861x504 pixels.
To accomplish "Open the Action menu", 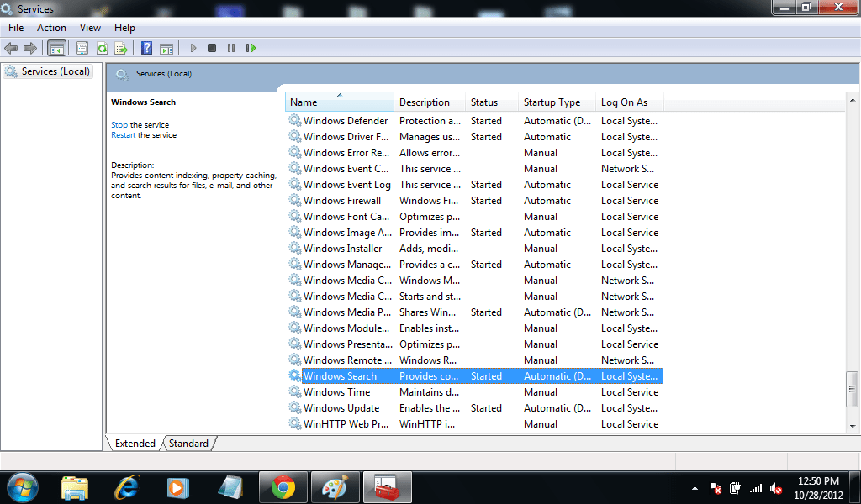I will click(x=51, y=28).
